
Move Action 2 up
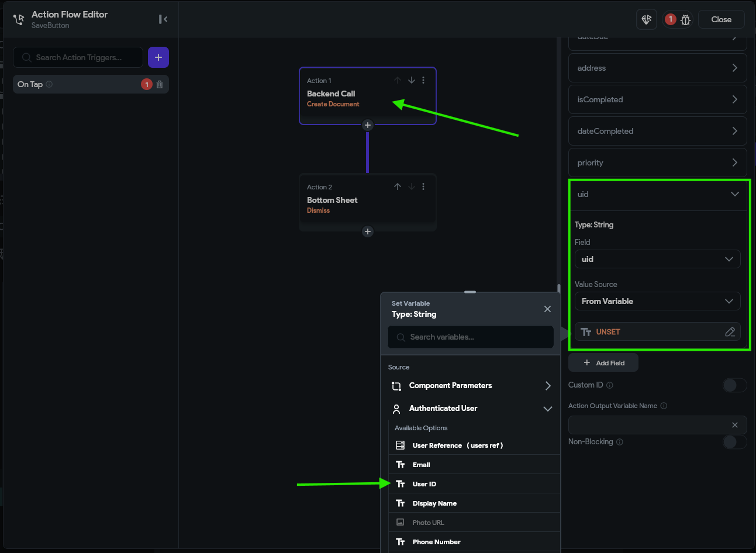398,186
